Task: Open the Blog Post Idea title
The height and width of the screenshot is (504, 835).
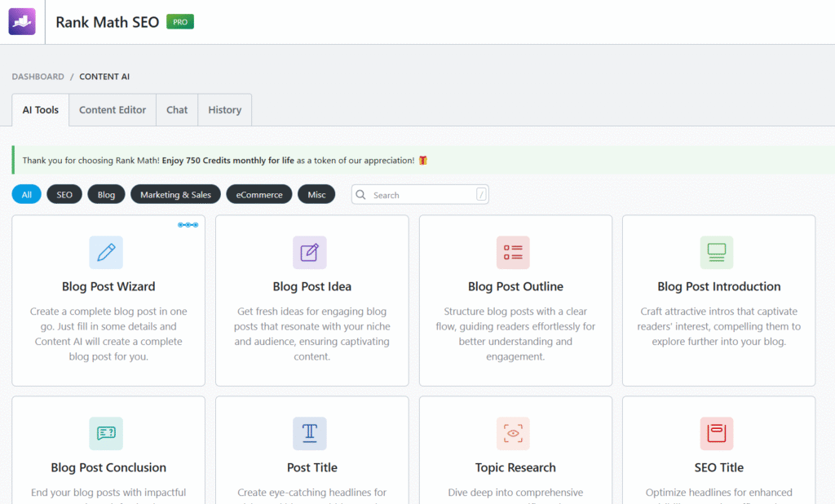Action: point(312,286)
